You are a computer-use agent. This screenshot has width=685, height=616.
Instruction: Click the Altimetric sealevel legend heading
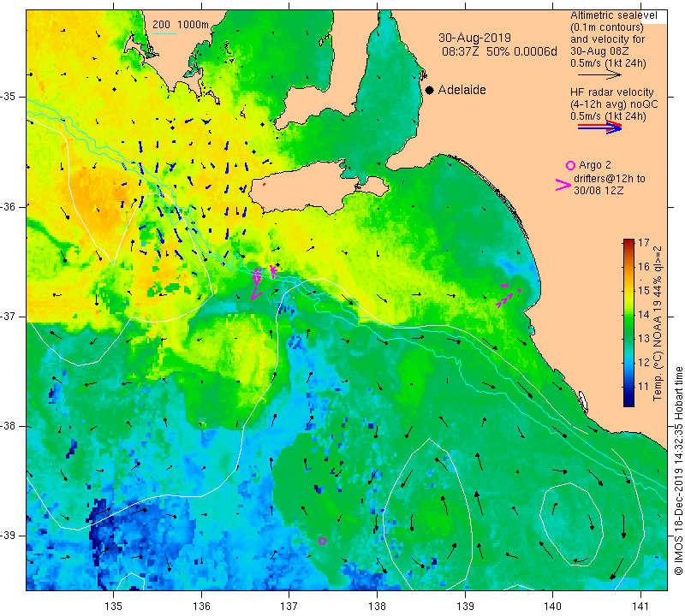coord(613,15)
